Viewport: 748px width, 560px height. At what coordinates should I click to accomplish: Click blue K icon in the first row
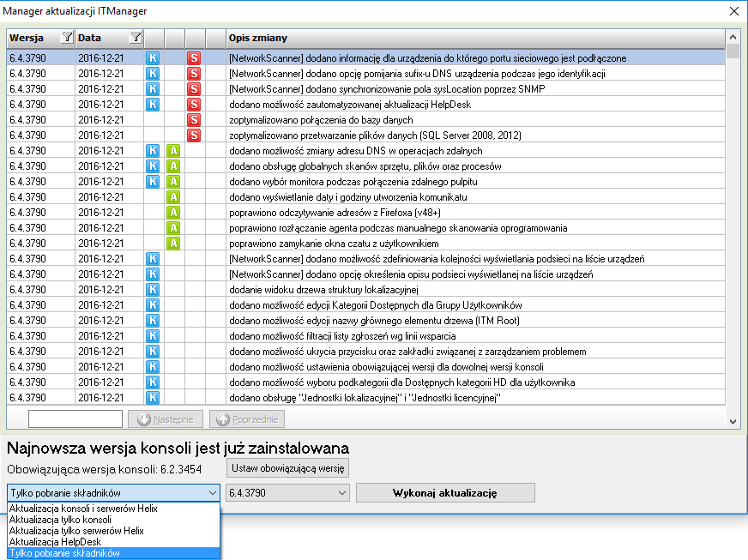pyautogui.click(x=153, y=58)
